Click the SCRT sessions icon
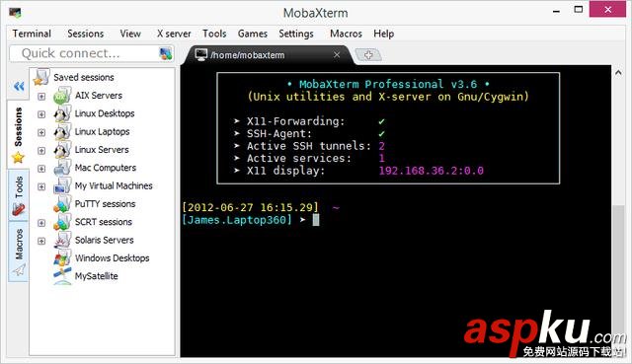The width and height of the screenshot is (632, 364). point(62,222)
